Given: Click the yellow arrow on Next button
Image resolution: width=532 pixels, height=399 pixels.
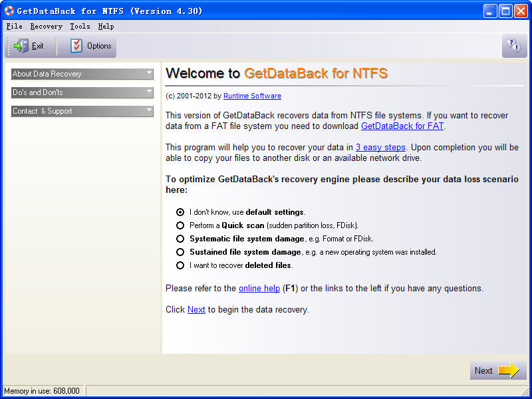Looking at the screenshot, I should (509, 370).
